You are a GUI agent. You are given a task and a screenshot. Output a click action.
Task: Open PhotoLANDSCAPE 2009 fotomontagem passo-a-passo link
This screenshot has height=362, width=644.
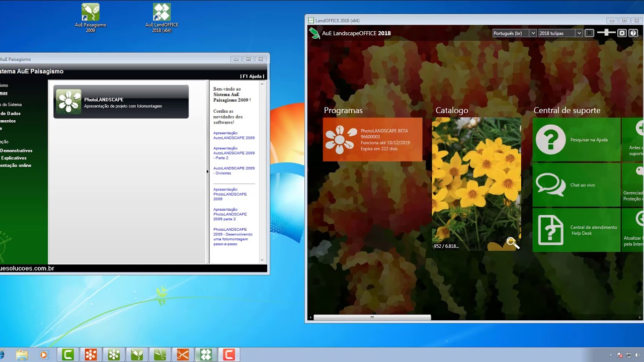(233, 236)
